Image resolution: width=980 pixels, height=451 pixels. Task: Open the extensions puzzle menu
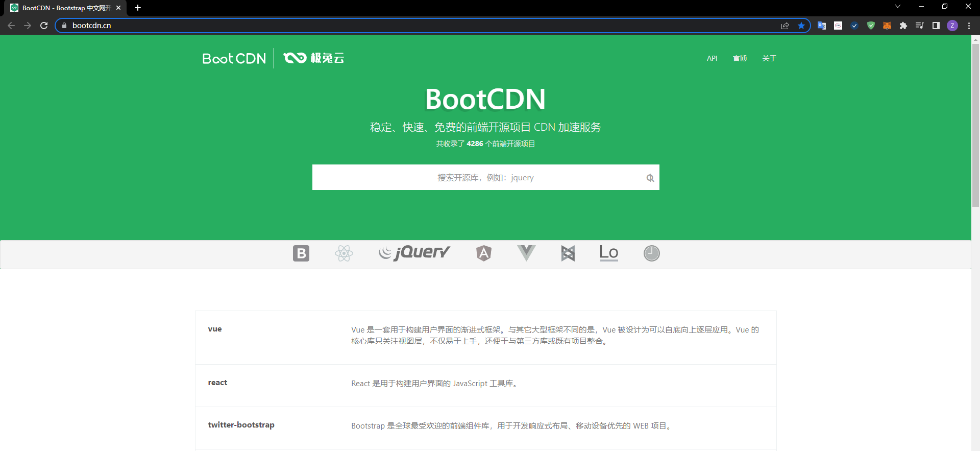pos(903,26)
